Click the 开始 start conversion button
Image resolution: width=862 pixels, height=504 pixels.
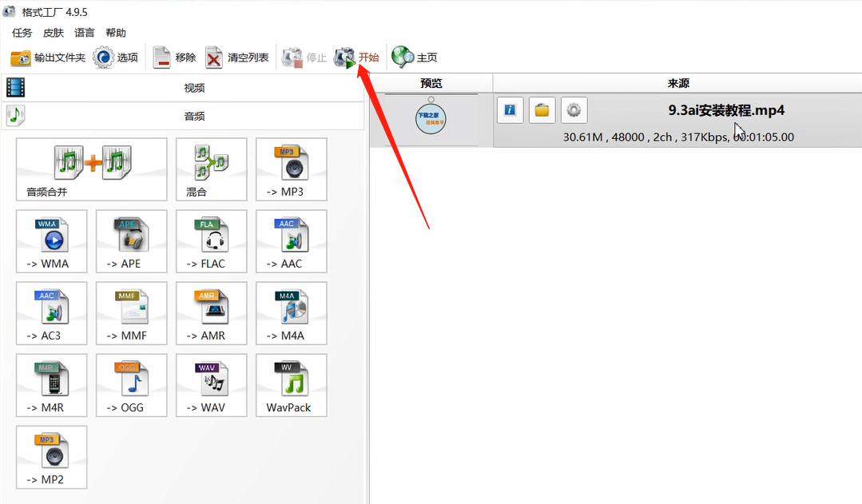[x=358, y=57]
